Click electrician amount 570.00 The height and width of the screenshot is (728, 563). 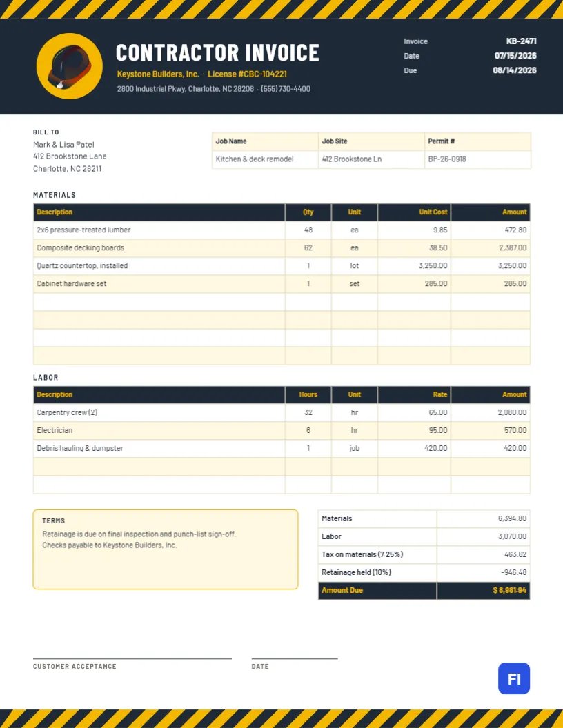515,430
